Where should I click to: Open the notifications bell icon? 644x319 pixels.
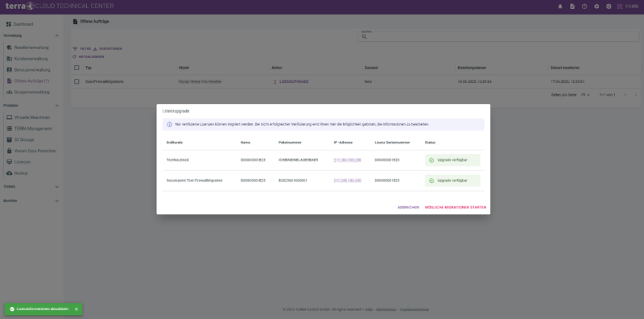[560, 6]
